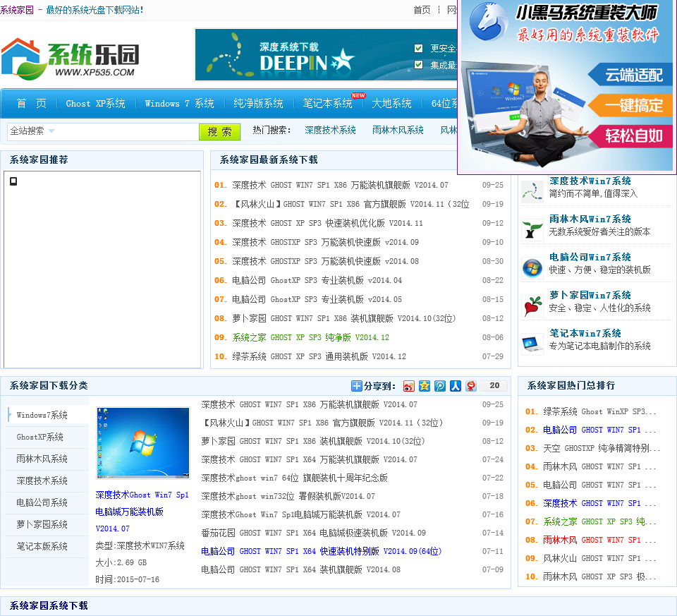Select 萝卜家园系统 category tab
The height and width of the screenshot is (616, 677).
pos(42,524)
